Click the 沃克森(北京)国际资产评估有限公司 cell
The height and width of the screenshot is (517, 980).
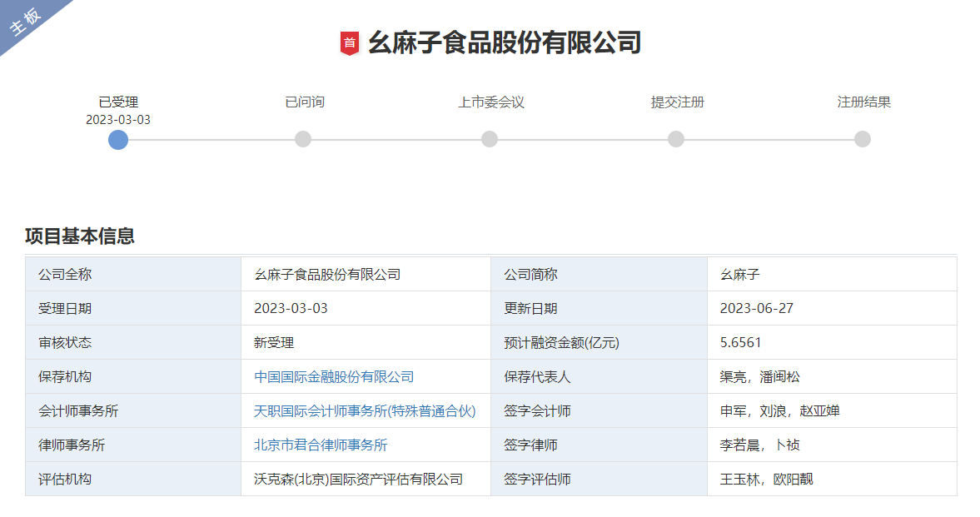(x=366, y=479)
